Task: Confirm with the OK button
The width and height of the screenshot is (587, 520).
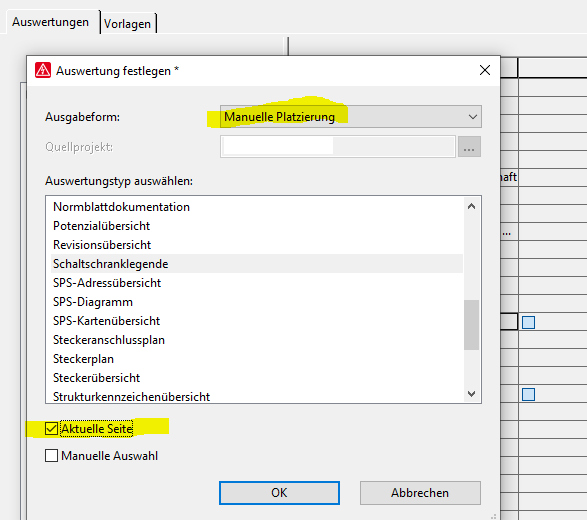Action: click(x=279, y=493)
